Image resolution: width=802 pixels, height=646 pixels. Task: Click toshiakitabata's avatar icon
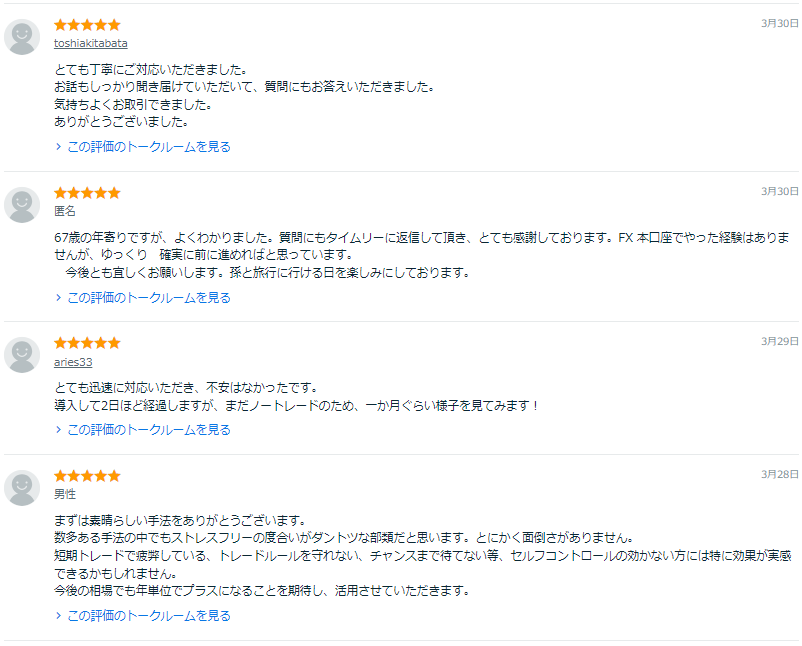coord(22,37)
